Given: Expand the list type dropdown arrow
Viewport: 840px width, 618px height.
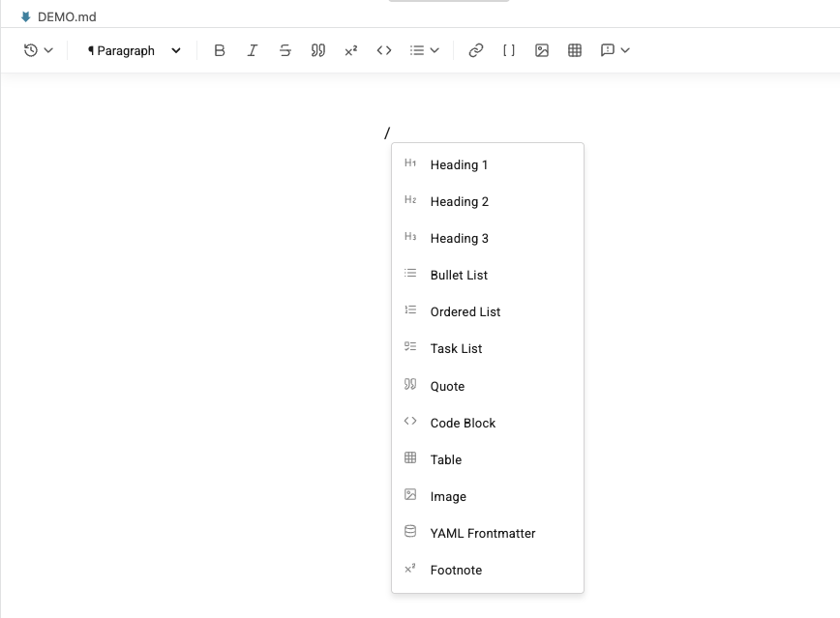Looking at the screenshot, I should [435, 50].
